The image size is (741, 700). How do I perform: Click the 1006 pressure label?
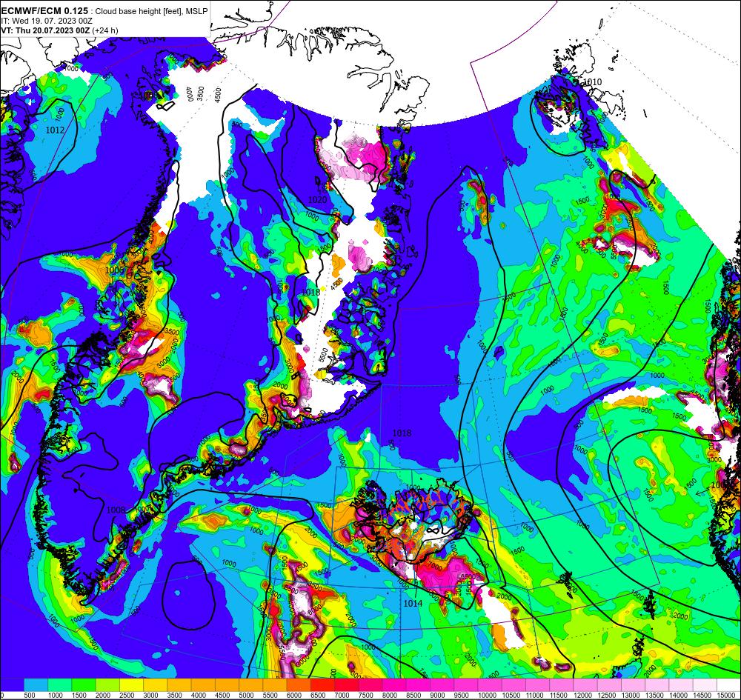[x=114, y=270]
